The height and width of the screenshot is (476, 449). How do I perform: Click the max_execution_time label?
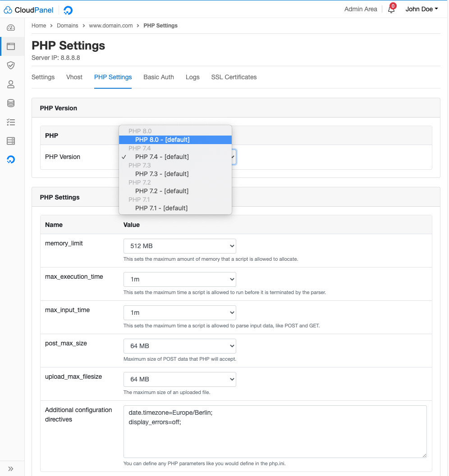click(74, 277)
